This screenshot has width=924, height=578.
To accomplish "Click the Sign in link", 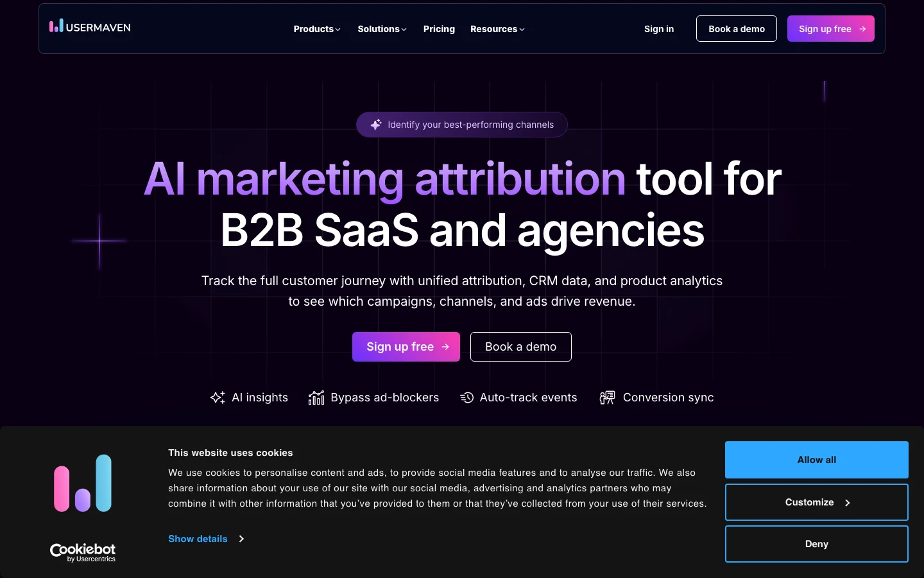I will (x=659, y=29).
